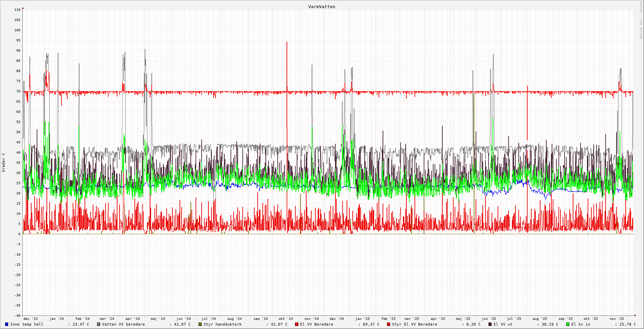
Task: Click the olive Styr handduktork legend swatch
Action: point(200,324)
